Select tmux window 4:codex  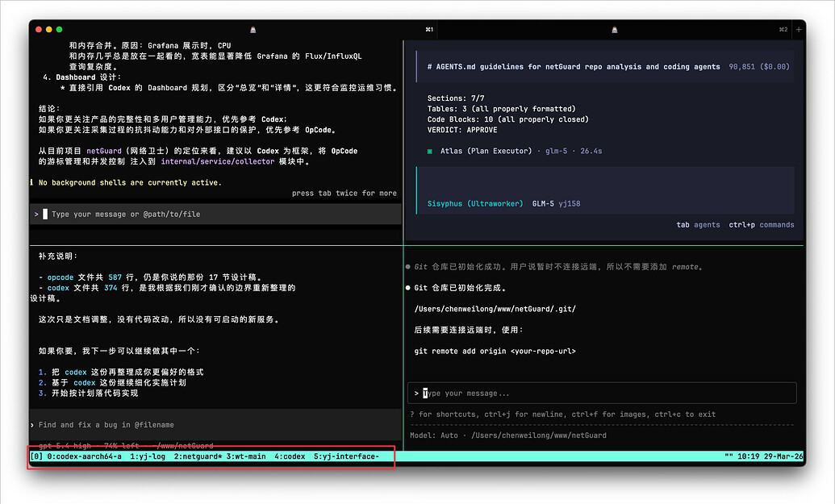pos(290,456)
